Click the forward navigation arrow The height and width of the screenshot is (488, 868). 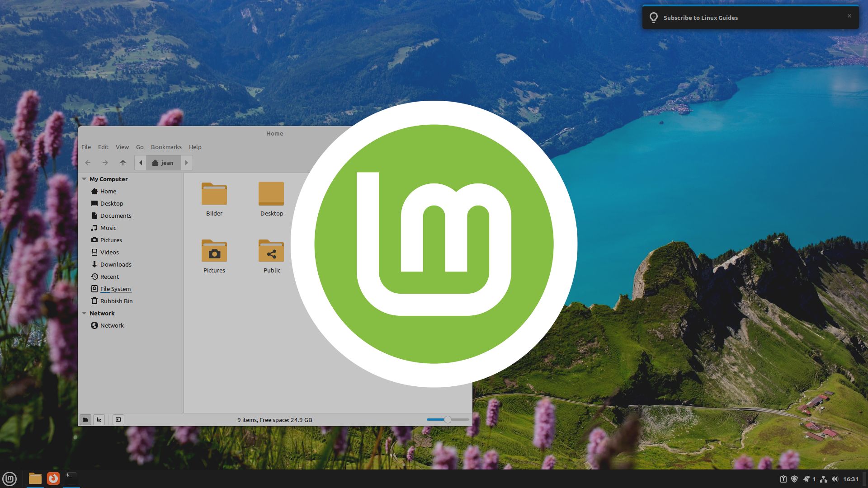(x=105, y=163)
